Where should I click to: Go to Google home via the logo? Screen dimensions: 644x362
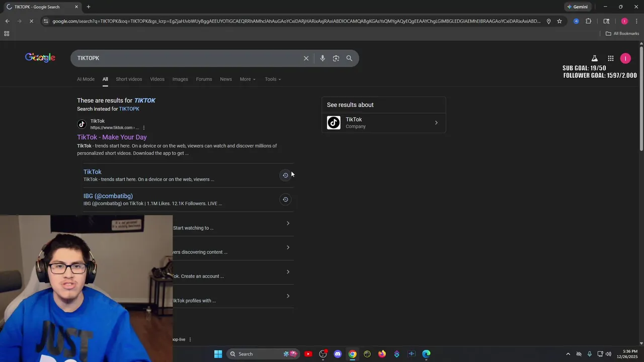(40, 58)
